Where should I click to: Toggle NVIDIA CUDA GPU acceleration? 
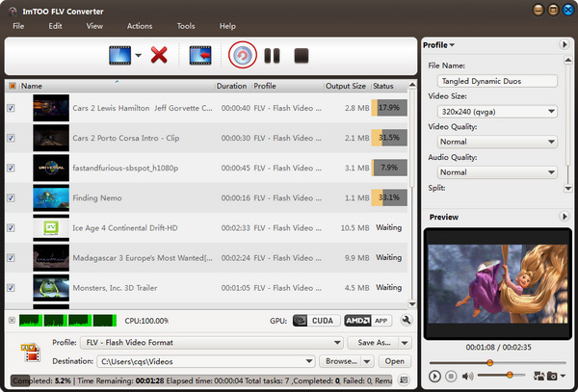[316, 321]
